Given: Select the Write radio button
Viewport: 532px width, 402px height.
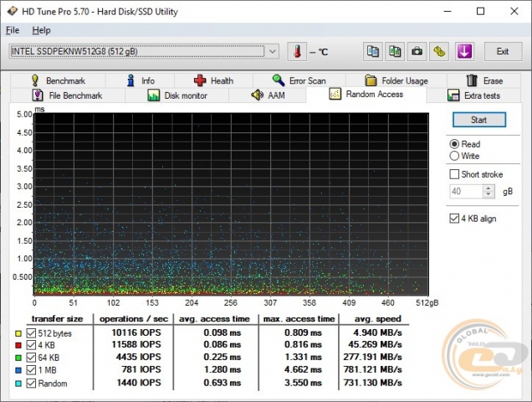Looking at the screenshot, I should (454, 156).
